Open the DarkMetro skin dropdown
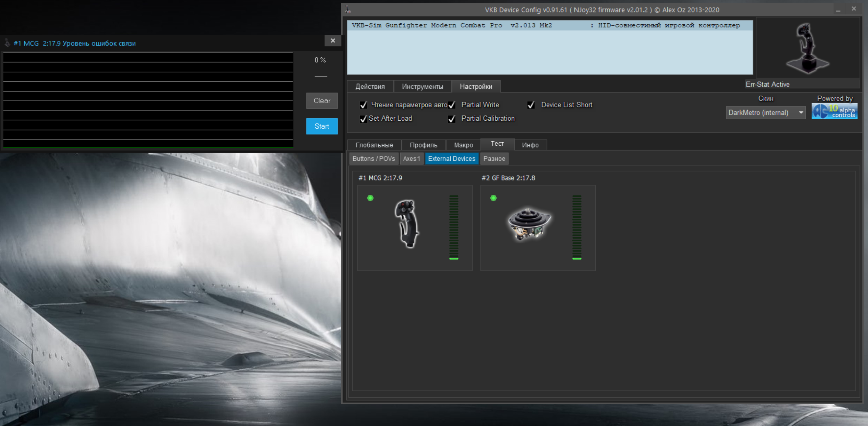Viewport: 868px width, 426px height. tap(766, 113)
